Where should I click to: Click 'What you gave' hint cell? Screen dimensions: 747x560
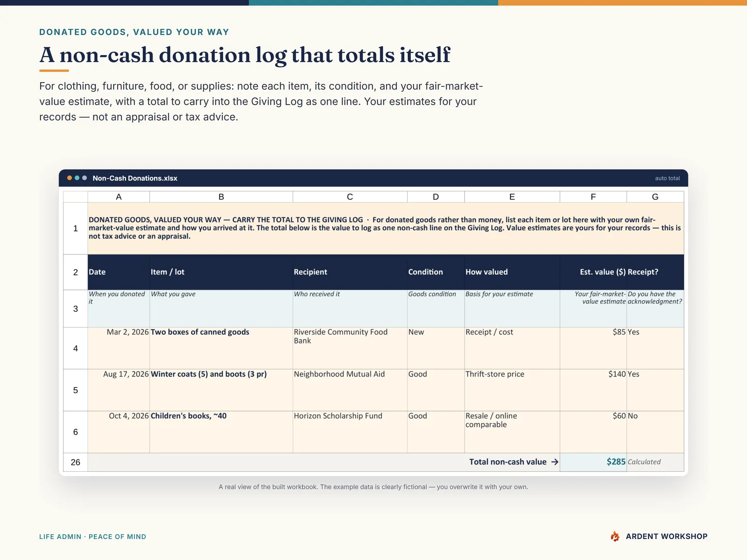221,308
